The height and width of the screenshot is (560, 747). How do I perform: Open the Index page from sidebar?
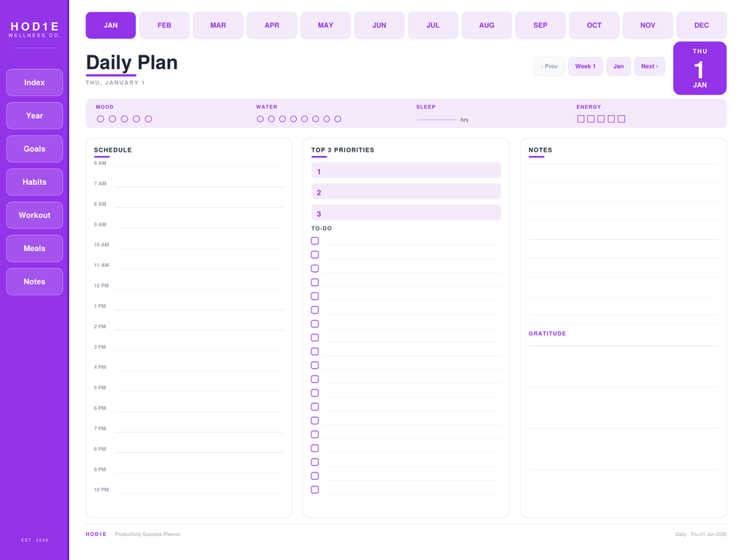pos(34,82)
